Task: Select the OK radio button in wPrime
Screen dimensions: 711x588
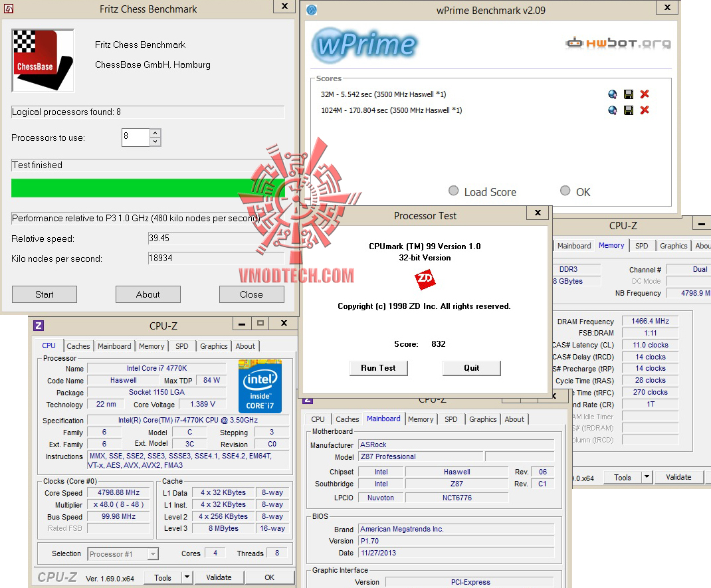Action: click(565, 191)
